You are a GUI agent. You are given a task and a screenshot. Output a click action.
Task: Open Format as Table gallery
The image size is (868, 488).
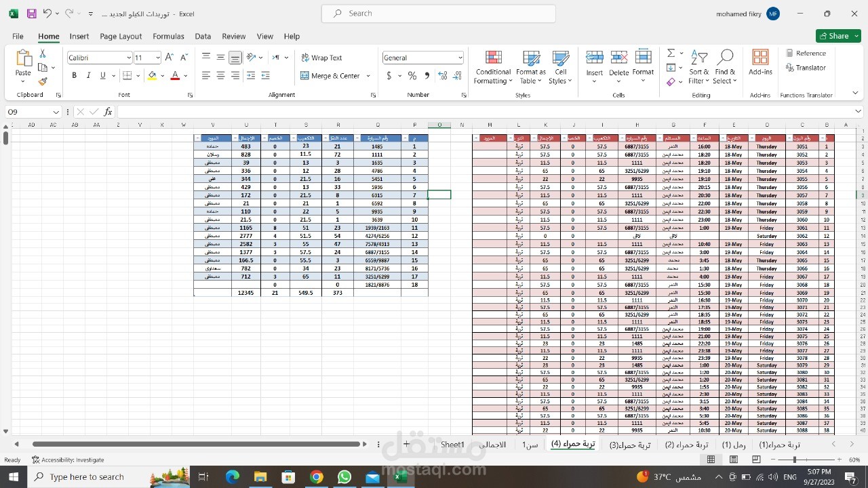pos(531,67)
